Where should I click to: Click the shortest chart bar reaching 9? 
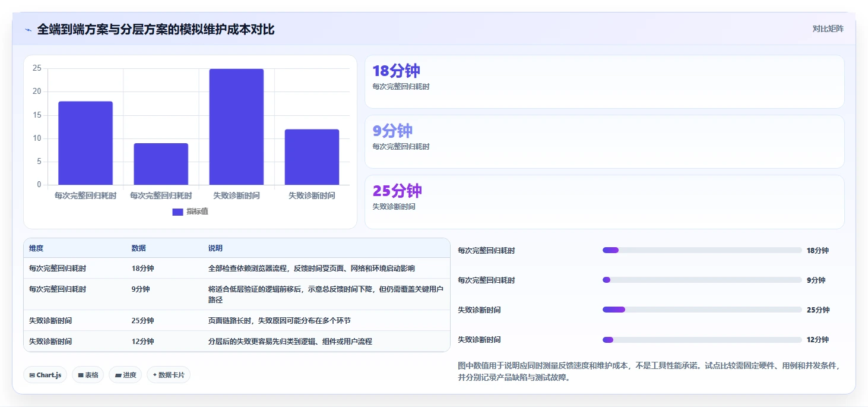coord(161,164)
